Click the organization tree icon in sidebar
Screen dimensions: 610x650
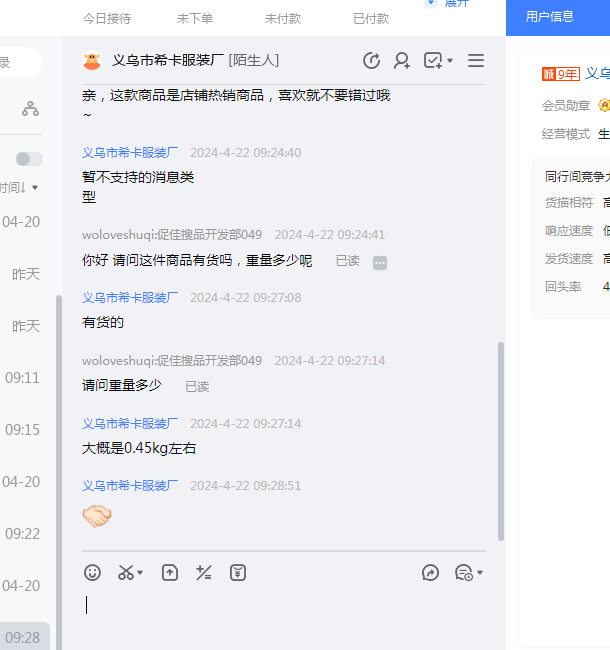click(31, 109)
